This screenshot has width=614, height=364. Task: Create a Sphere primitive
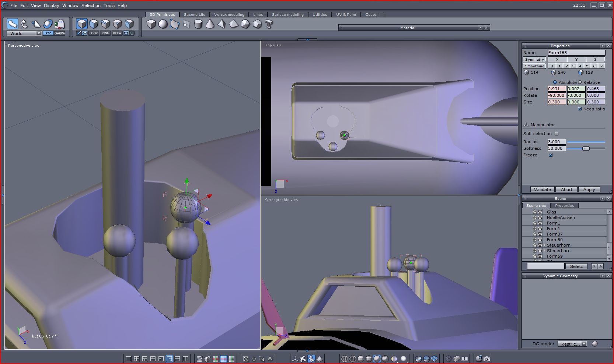click(163, 24)
